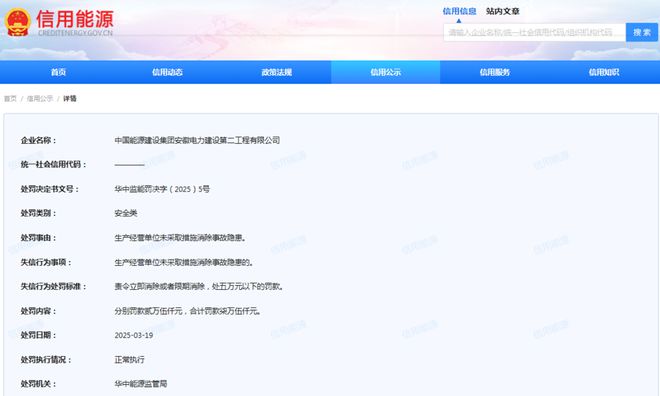660x396 pixels.
Task: Click the 处罚内容 label
Action: [38, 311]
